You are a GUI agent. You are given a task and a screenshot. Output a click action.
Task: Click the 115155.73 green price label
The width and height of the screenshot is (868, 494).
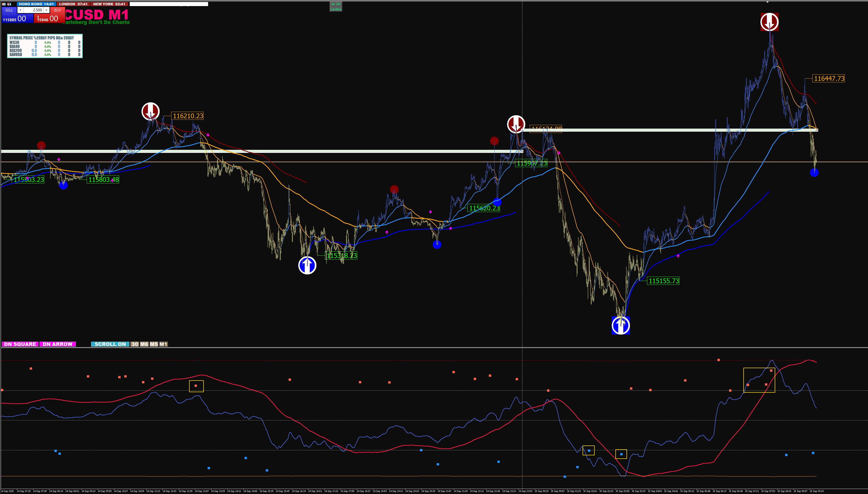pyautogui.click(x=663, y=281)
